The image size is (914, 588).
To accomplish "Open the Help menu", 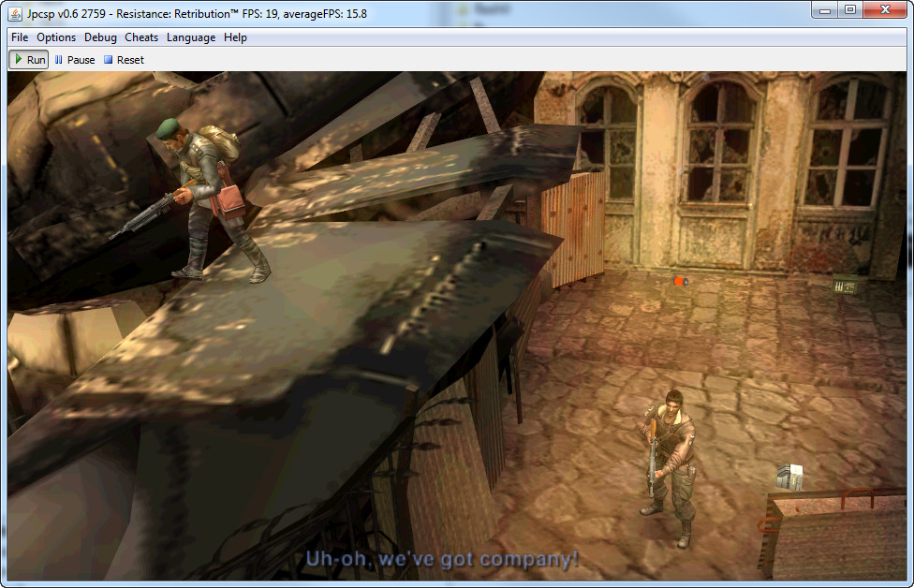I will point(235,37).
